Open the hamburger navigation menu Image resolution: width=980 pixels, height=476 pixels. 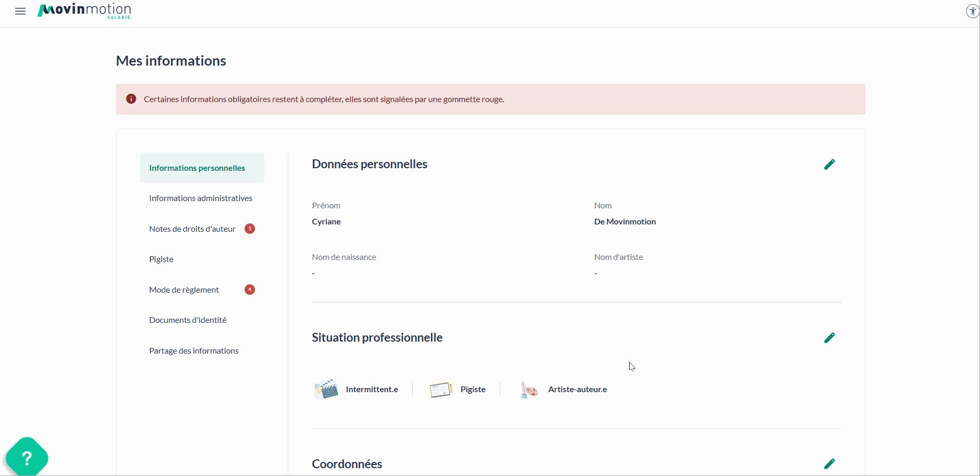click(x=20, y=11)
